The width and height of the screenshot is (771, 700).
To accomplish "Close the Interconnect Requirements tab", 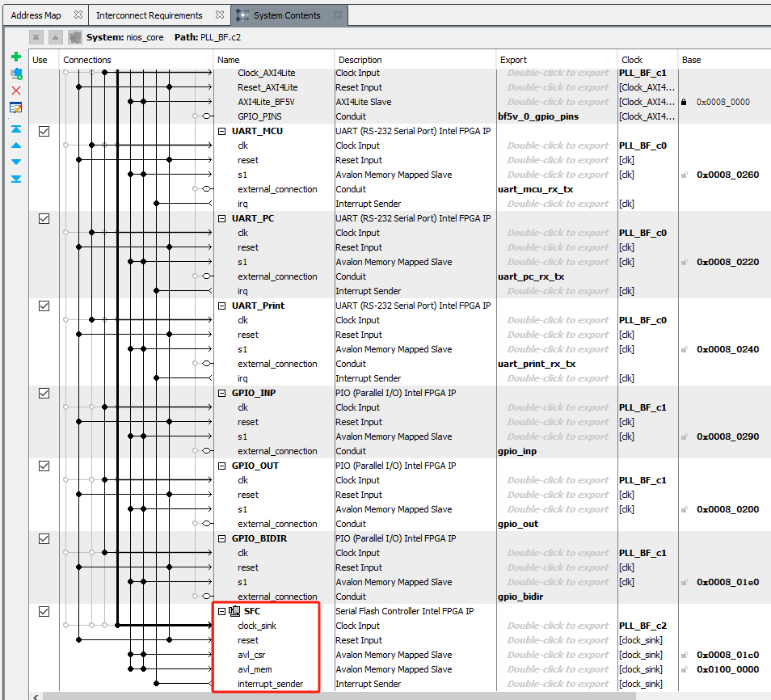I will pyautogui.click(x=220, y=15).
